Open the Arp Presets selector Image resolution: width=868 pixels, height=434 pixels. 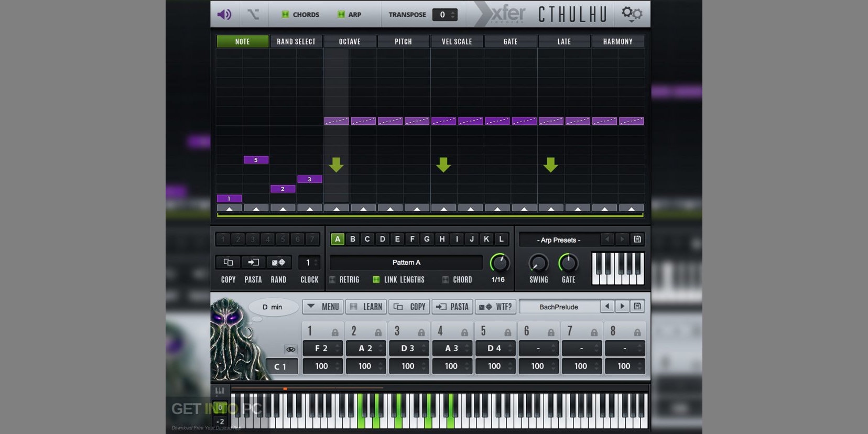pyautogui.click(x=558, y=240)
